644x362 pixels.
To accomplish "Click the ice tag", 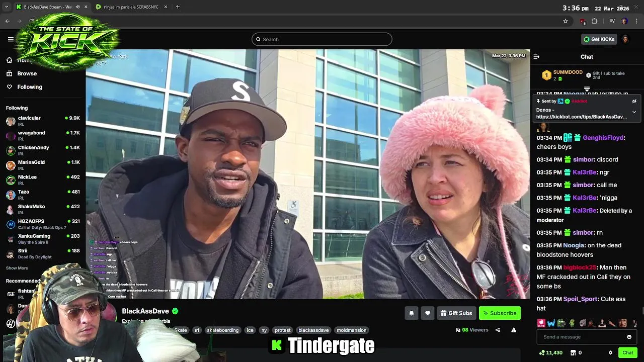I will (x=250, y=330).
